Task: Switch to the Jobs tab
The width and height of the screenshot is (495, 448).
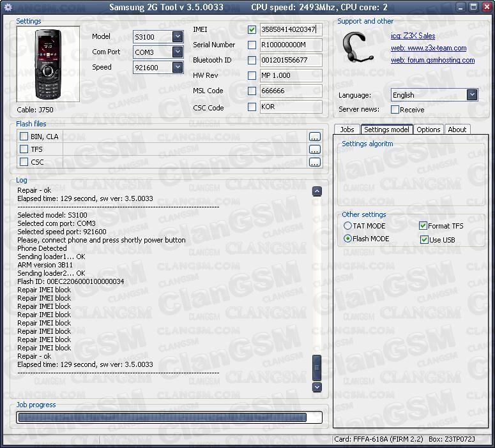Action: [347, 130]
